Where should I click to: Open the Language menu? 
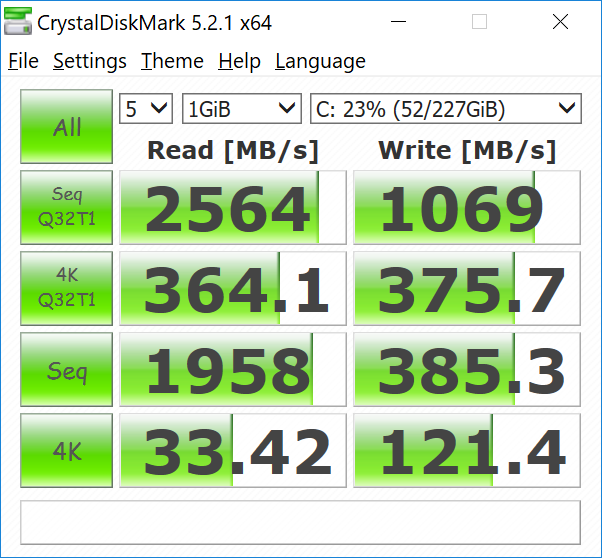[x=320, y=61]
